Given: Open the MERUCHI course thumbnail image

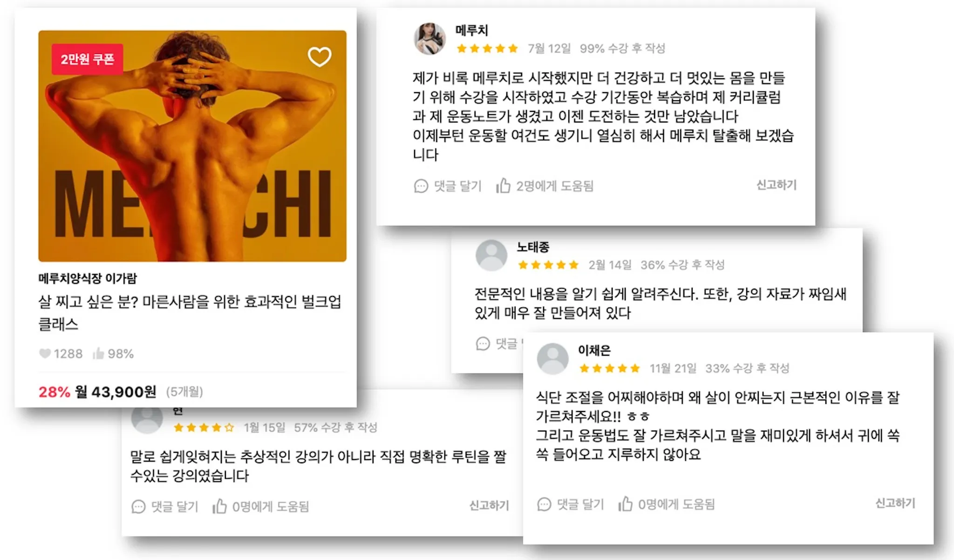Looking at the screenshot, I should pos(192,146).
